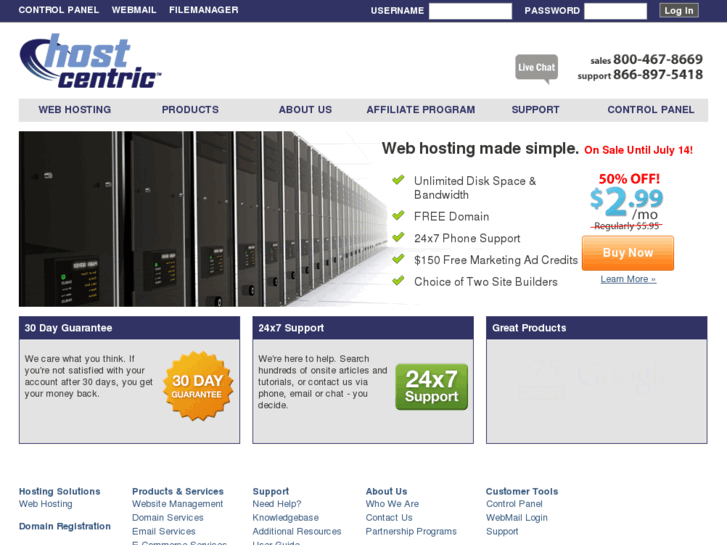Open Control Panel in top bar
The image size is (727, 545).
[59, 10]
